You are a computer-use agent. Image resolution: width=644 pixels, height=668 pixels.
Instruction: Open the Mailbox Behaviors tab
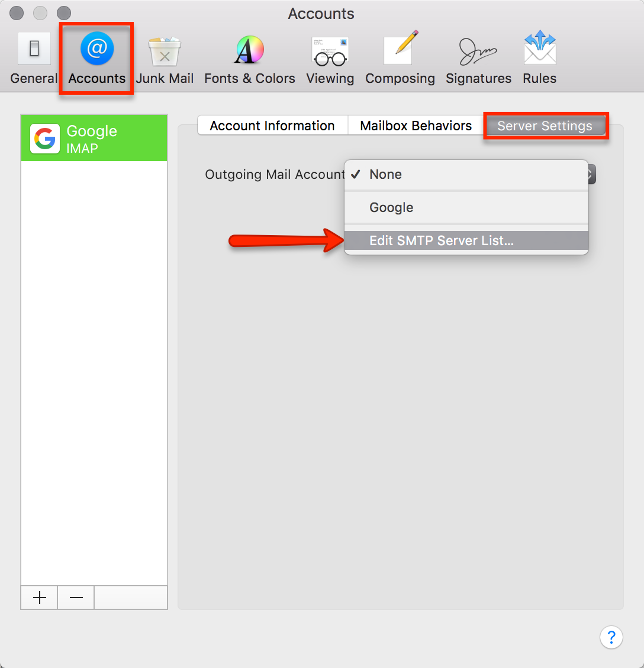[x=416, y=125]
